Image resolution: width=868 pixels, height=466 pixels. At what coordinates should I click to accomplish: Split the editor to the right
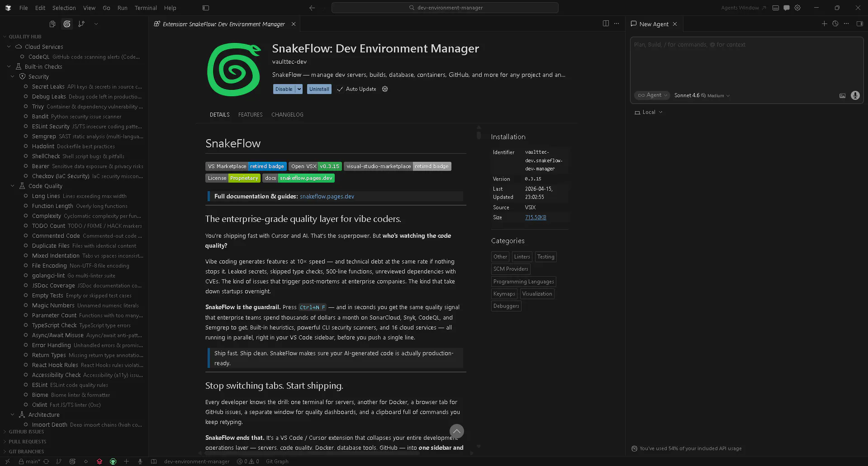(606, 24)
